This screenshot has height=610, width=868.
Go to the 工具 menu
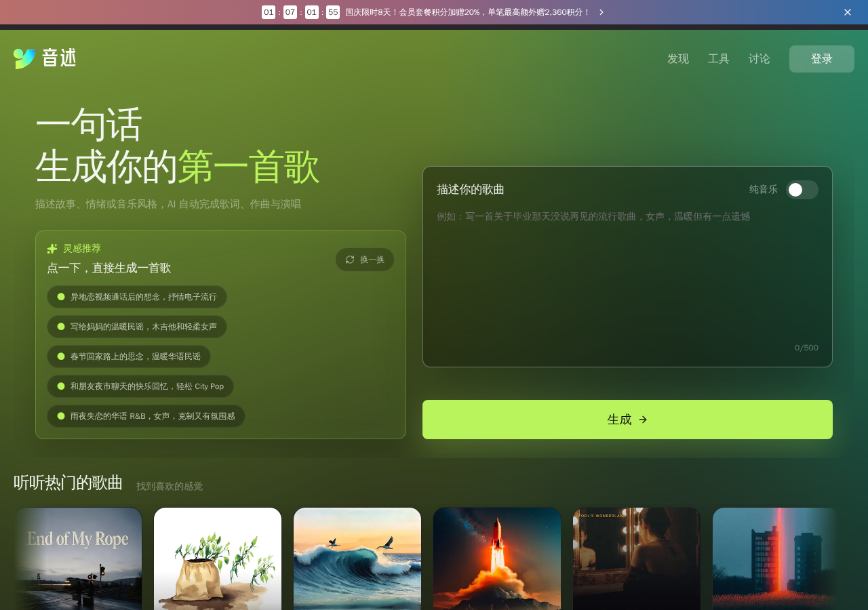[719, 59]
